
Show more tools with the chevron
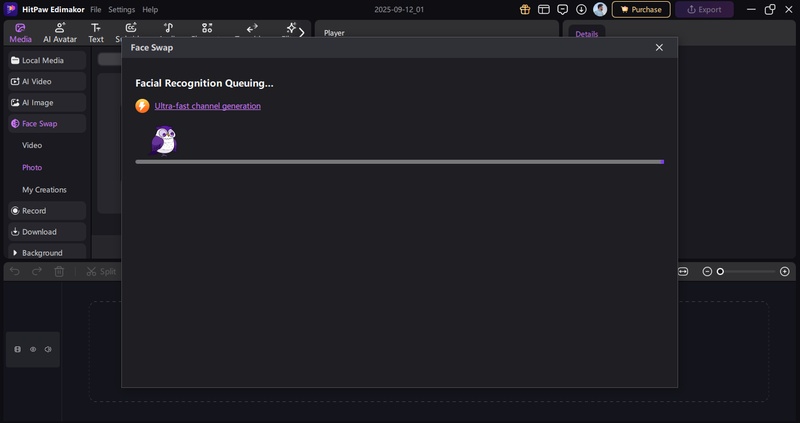pos(302,33)
